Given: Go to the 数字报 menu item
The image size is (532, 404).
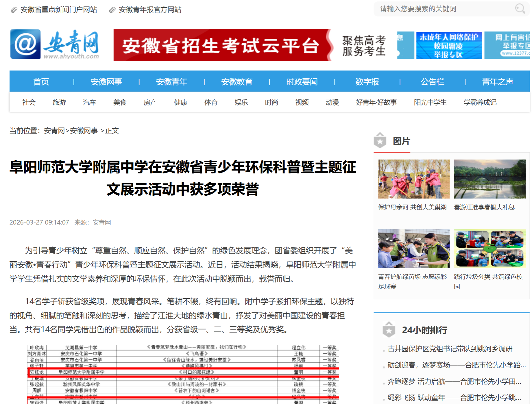Looking at the screenshot, I should 367,82.
